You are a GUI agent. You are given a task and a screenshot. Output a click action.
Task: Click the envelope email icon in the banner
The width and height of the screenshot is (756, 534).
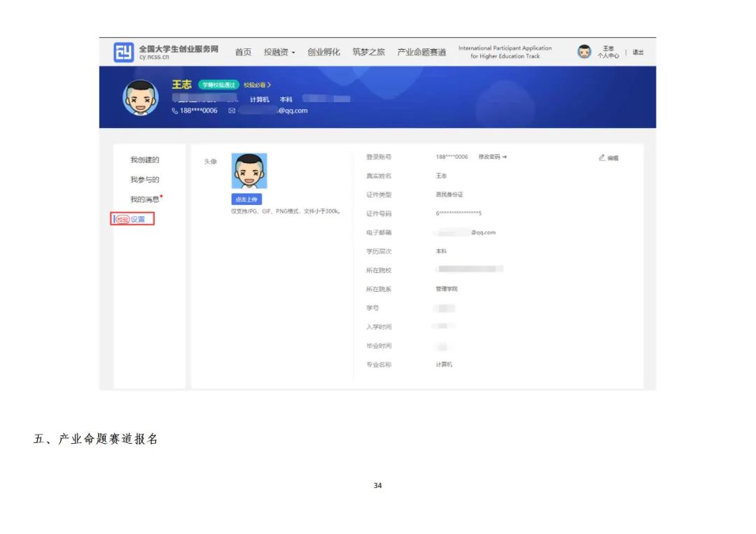(x=232, y=111)
